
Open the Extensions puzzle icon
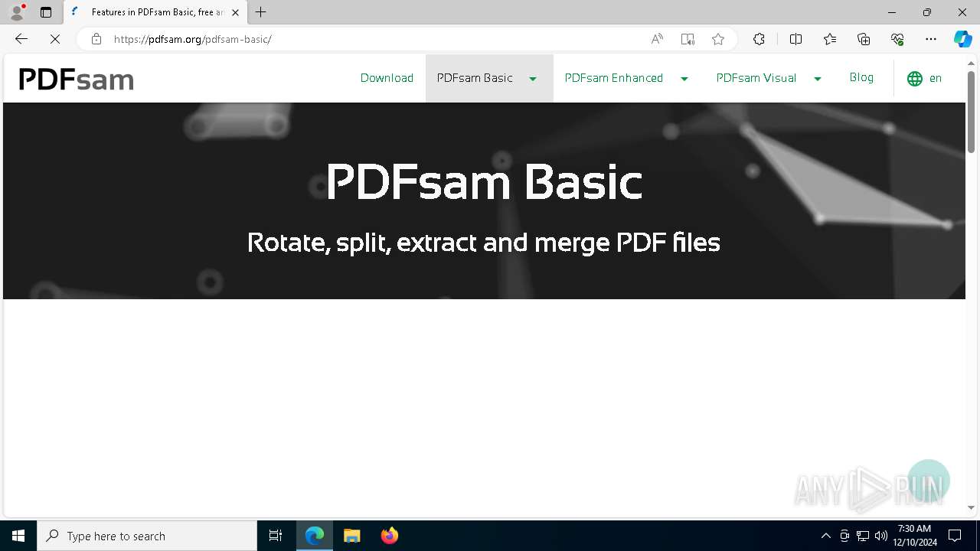(759, 39)
